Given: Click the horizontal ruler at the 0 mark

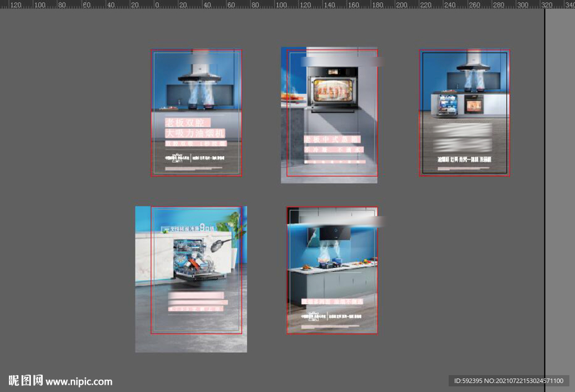Looking at the screenshot, I should tap(157, 4).
